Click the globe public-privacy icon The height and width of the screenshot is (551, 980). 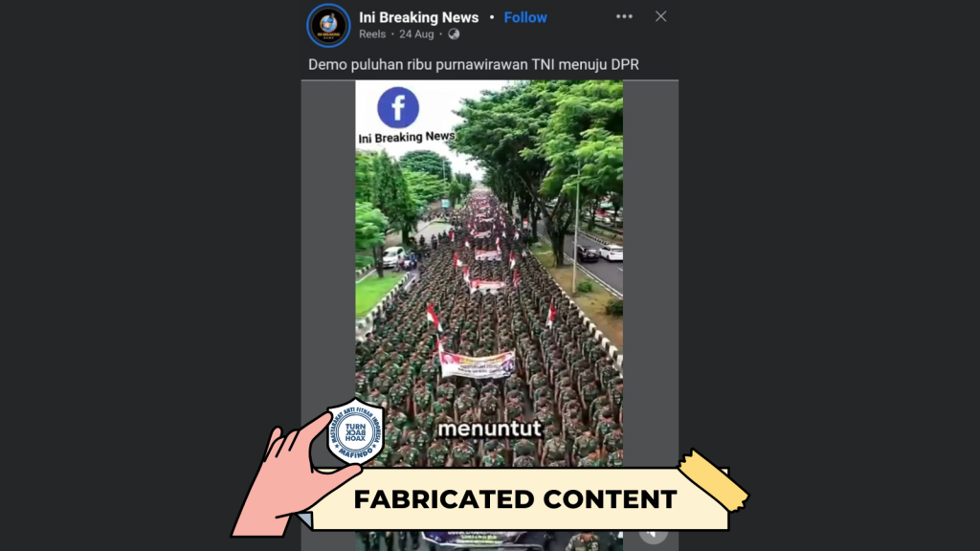454,34
